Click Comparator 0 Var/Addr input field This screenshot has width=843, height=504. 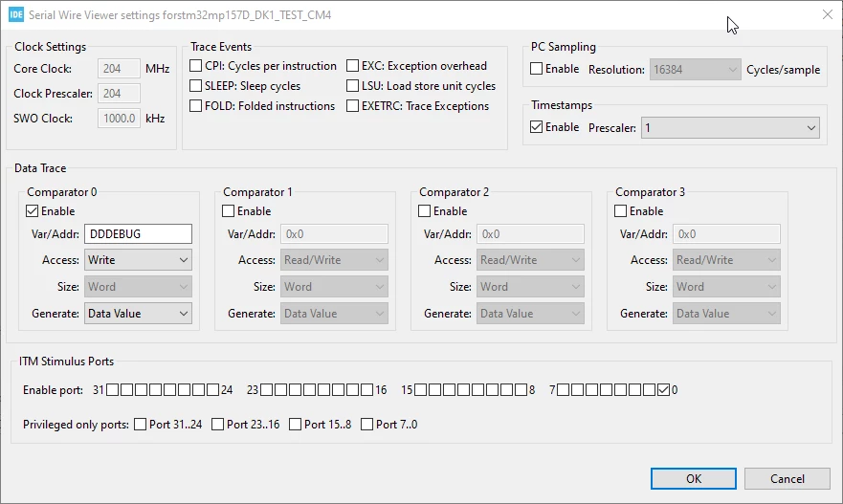pos(138,234)
